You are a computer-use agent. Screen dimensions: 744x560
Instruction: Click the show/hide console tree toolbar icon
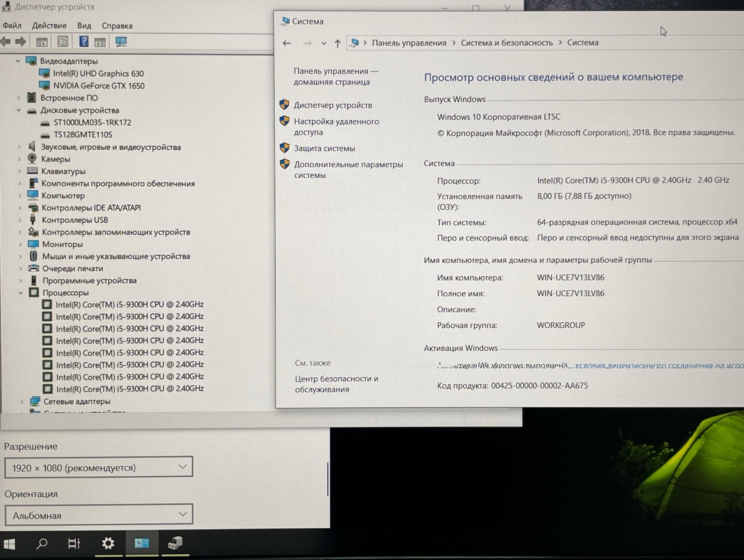42,42
